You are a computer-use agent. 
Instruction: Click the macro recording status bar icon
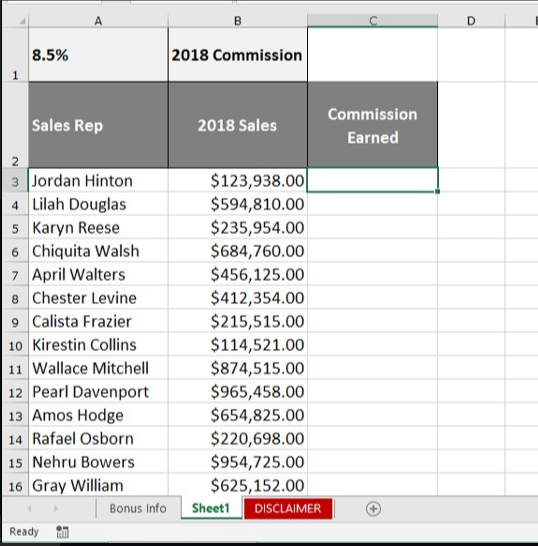click(62, 532)
